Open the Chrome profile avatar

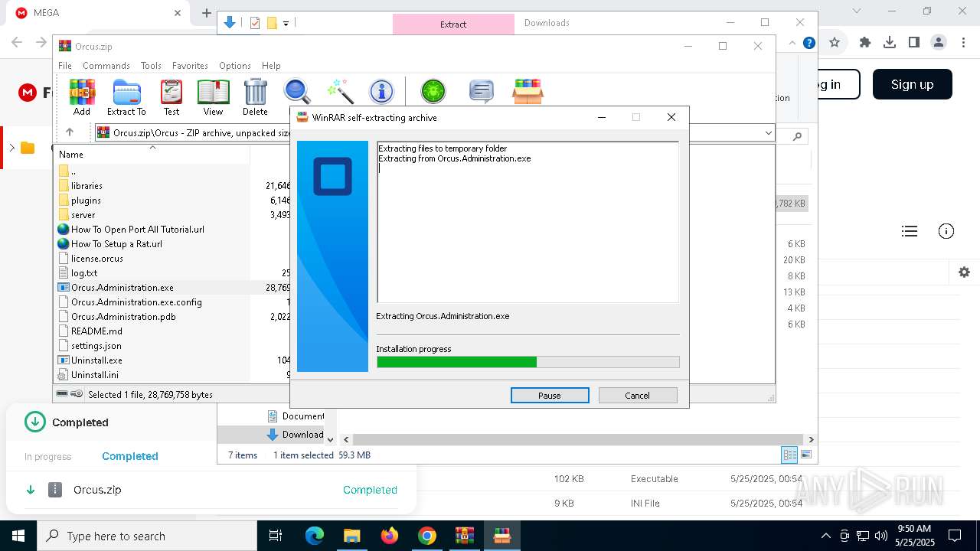[939, 42]
